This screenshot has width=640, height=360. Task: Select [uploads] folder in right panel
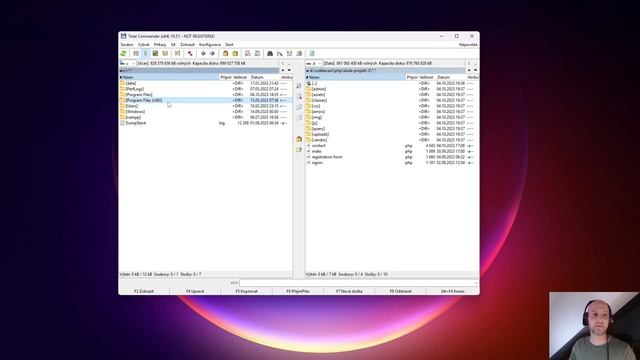(392, 134)
